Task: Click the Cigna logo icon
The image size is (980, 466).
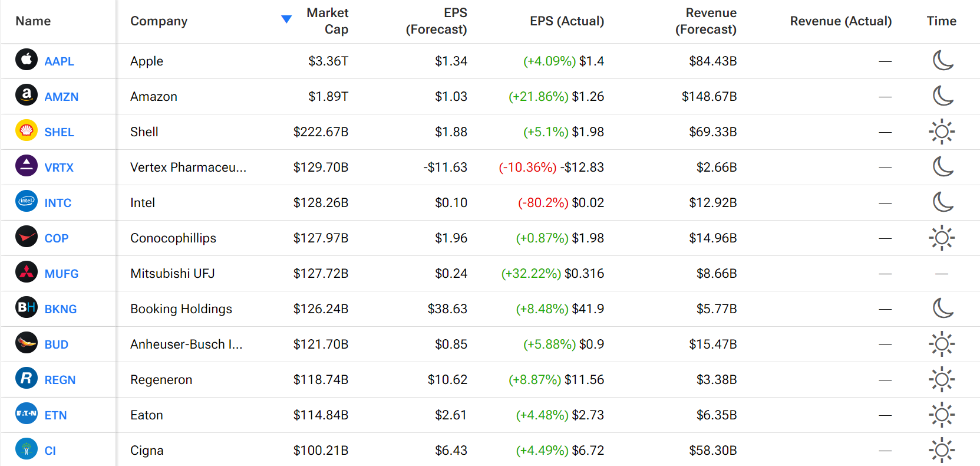Action: click(x=27, y=449)
